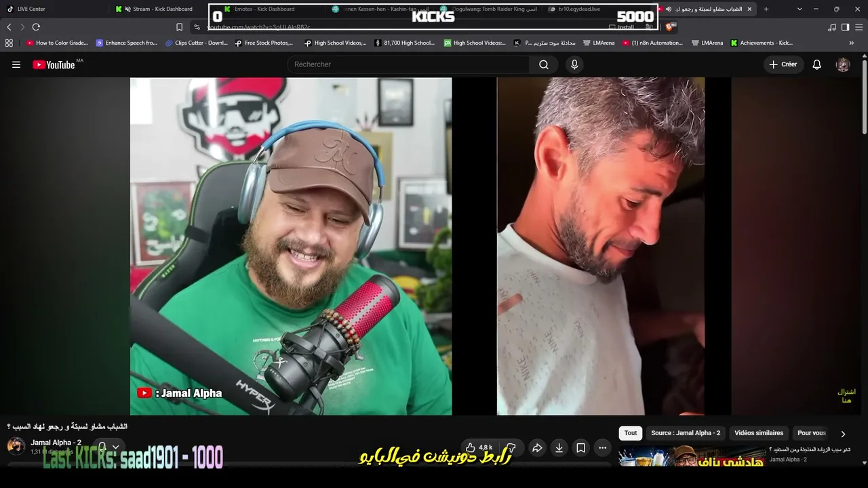868x488 pixels.
Task: Download the video
Action: coord(559,447)
